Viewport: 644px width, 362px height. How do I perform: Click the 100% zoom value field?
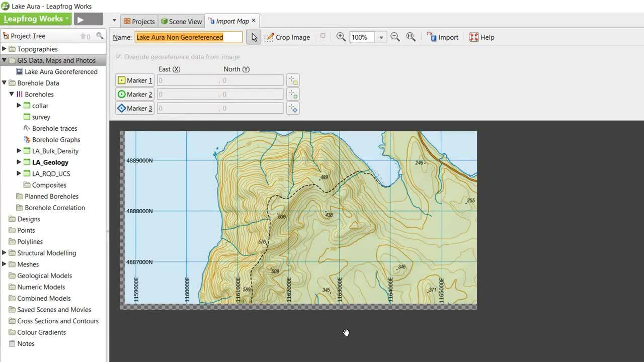point(362,37)
